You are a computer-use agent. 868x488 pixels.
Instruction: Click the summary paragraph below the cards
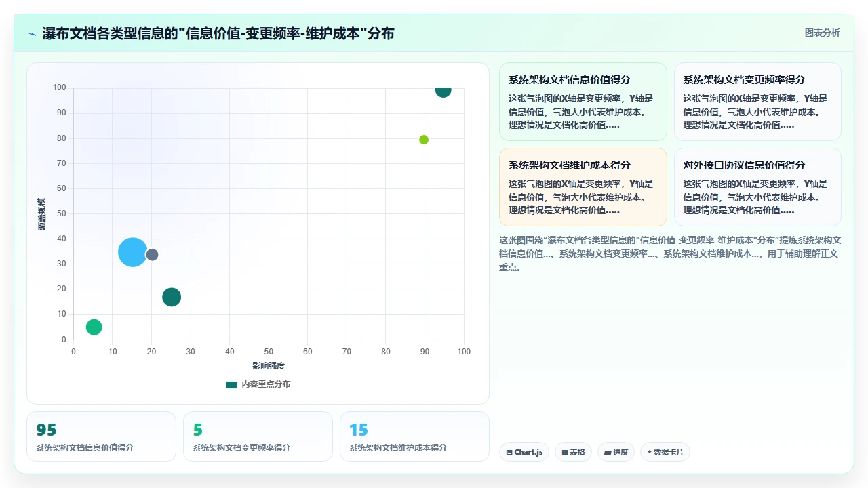(670, 253)
